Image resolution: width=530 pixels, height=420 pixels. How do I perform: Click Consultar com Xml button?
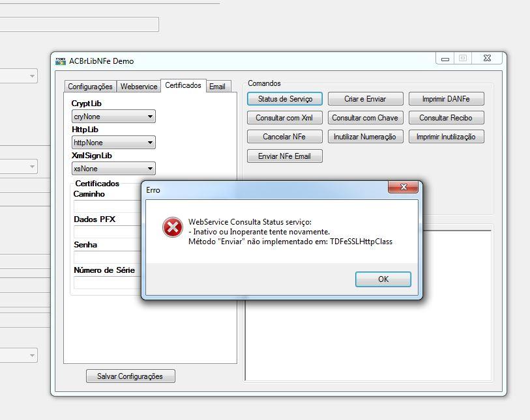285,118
